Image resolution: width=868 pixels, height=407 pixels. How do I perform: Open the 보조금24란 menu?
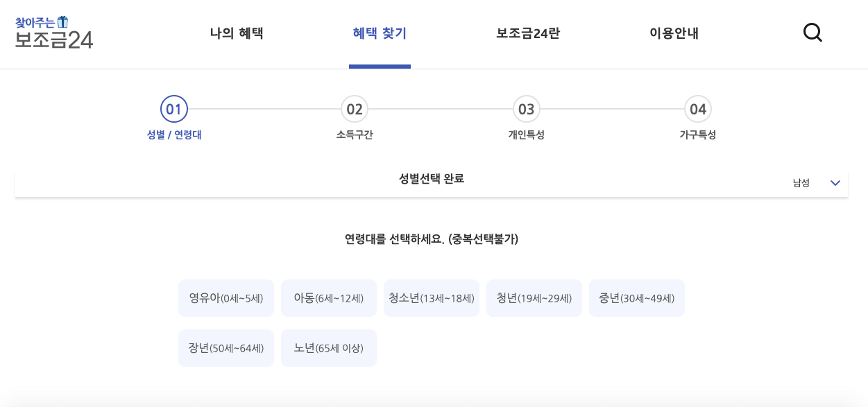[527, 33]
